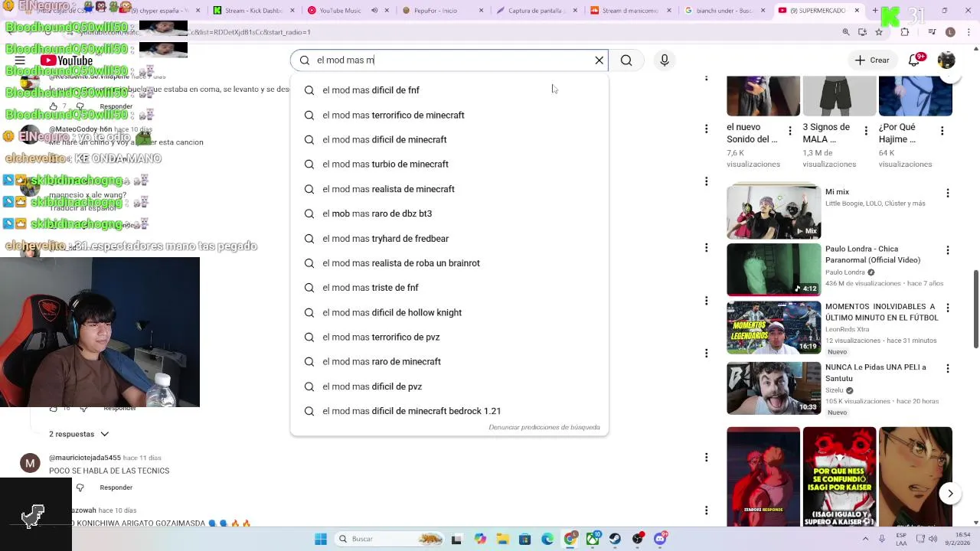Choose suggestion 'minecraft bedrock 1.21'
The height and width of the screenshot is (551, 980).
pyautogui.click(x=449, y=411)
